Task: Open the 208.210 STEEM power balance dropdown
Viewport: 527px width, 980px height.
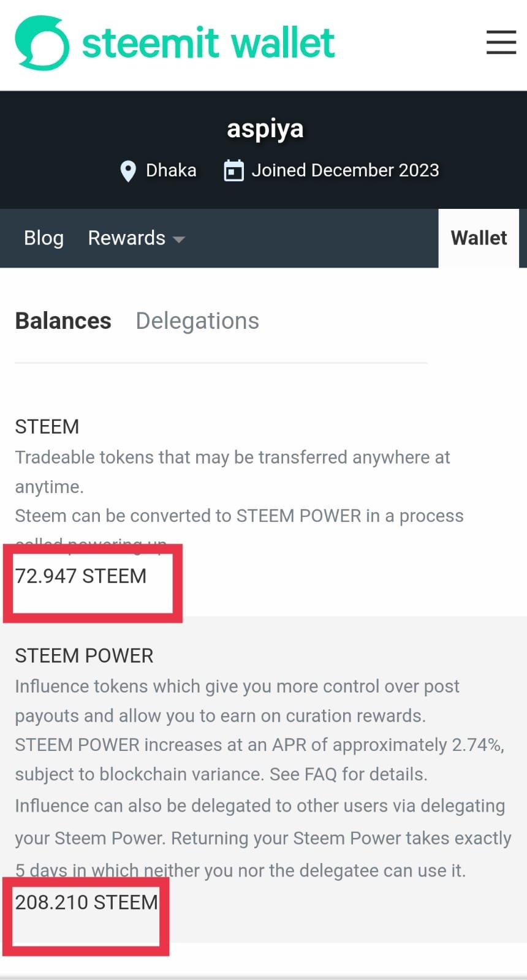Action: (86, 902)
